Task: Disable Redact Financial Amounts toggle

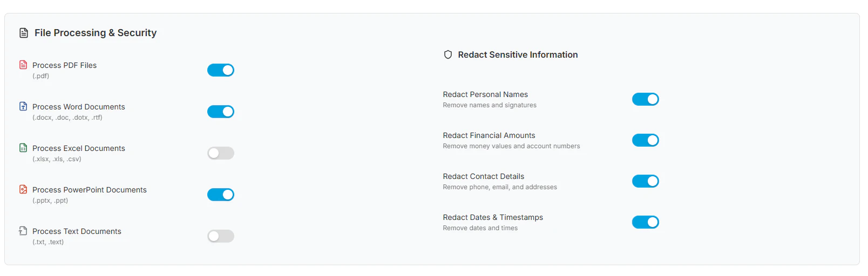Action: point(646,140)
